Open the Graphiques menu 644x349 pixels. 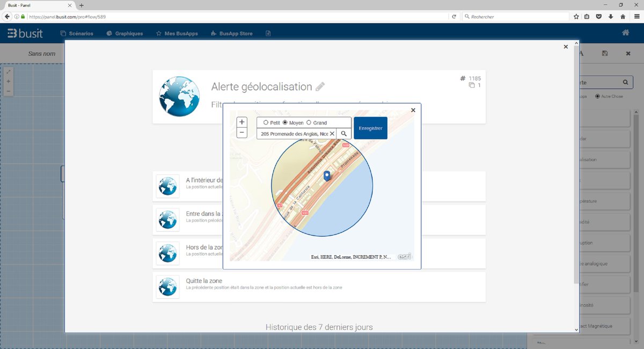[125, 33]
